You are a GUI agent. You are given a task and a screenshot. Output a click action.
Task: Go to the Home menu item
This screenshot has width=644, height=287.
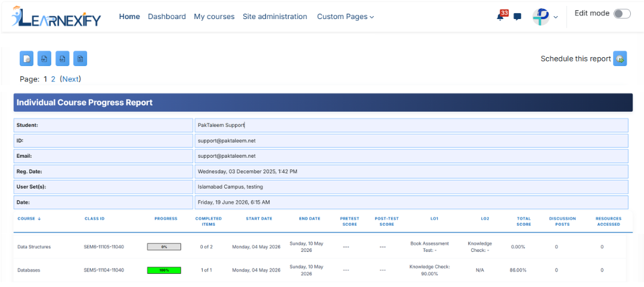coord(129,17)
